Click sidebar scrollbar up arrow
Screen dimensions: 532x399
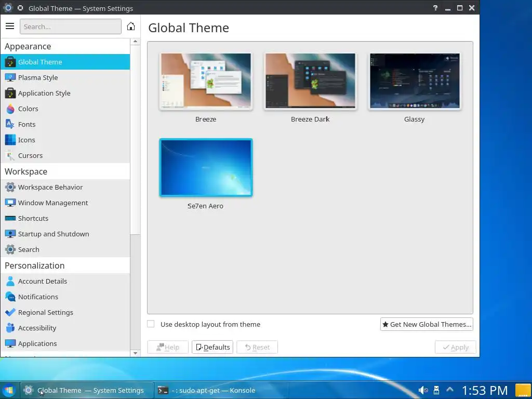tap(136, 42)
